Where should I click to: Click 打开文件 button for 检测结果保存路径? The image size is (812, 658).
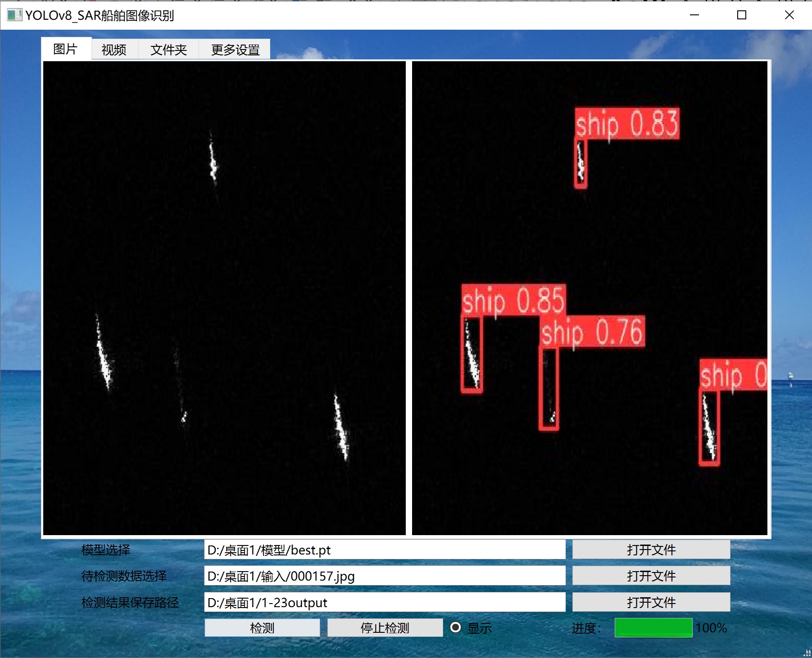[x=651, y=602]
